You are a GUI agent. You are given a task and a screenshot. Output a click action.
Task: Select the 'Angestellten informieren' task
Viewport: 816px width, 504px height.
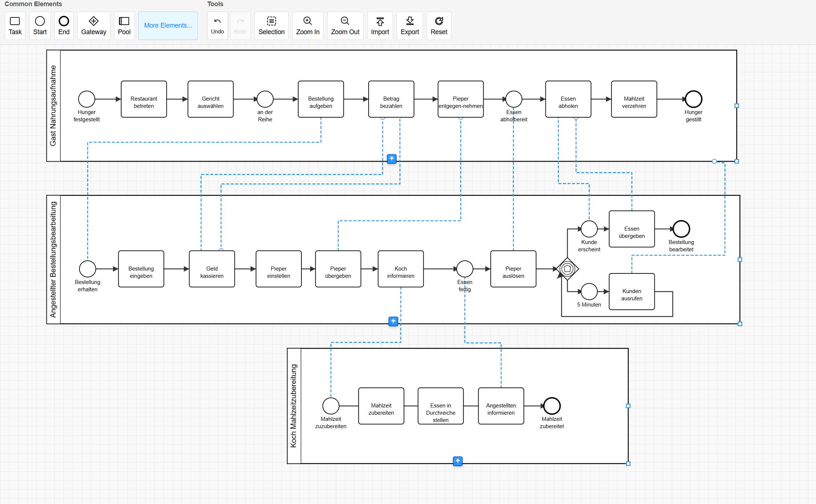coord(501,406)
